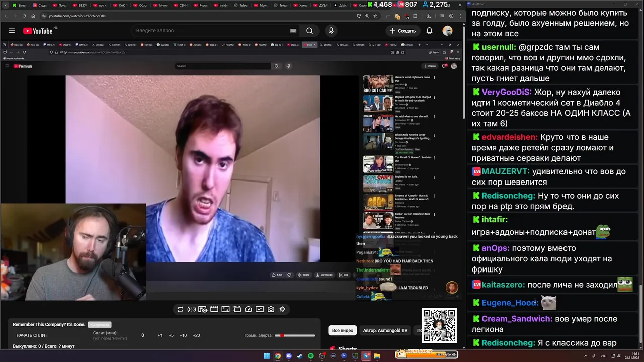The image size is (644, 362).
Task: Add twenty minutes with +20 button
Action: point(196,335)
